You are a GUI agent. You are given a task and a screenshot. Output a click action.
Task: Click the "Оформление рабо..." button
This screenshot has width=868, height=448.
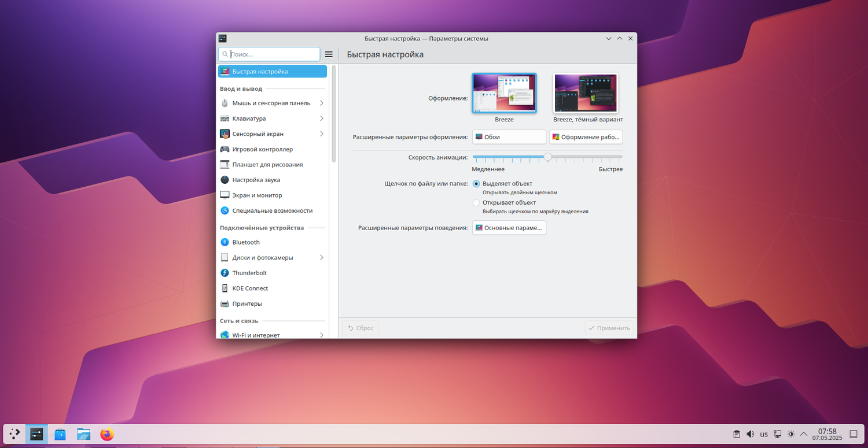click(x=586, y=137)
